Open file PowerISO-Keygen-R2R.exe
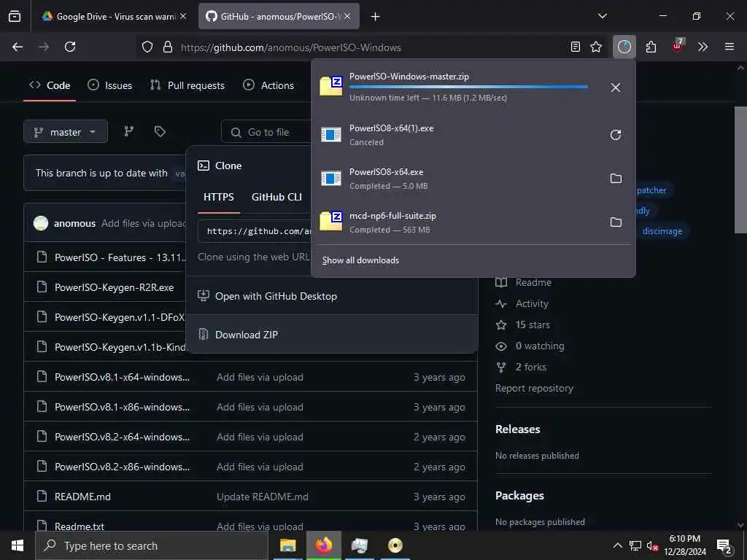 coord(115,287)
